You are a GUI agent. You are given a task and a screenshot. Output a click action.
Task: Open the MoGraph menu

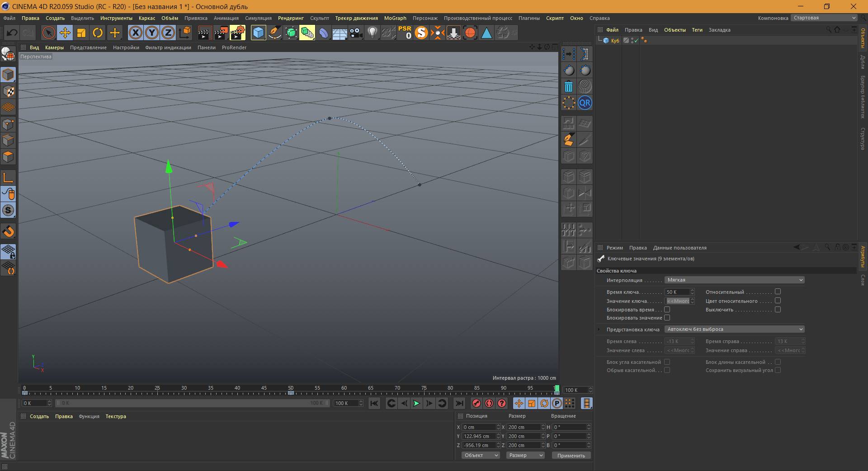pyautogui.click(x=395, y=18)
